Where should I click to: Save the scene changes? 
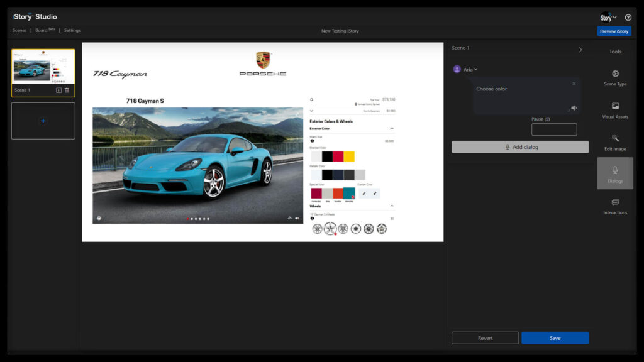555,338
